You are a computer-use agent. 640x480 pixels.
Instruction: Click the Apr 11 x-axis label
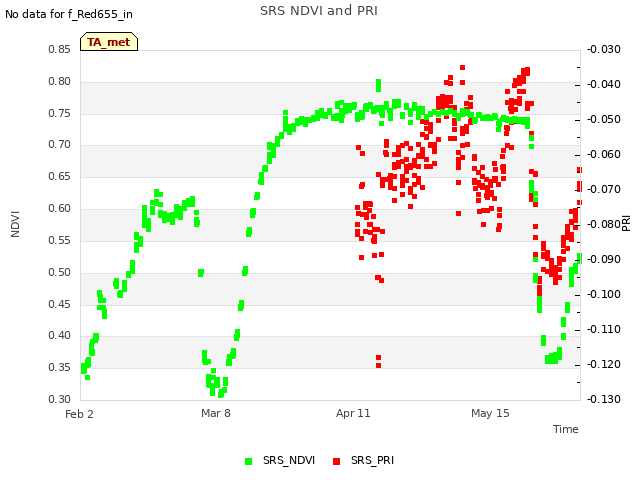[353, 413]
